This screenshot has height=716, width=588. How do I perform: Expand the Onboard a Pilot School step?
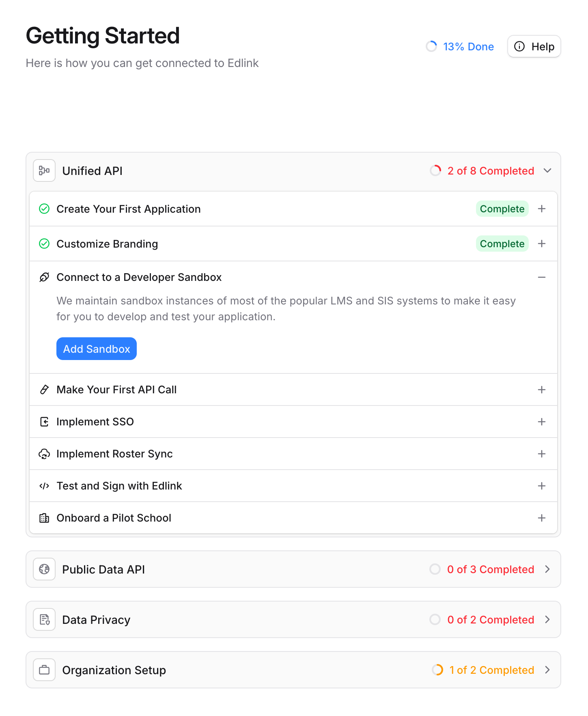(542, 518)
